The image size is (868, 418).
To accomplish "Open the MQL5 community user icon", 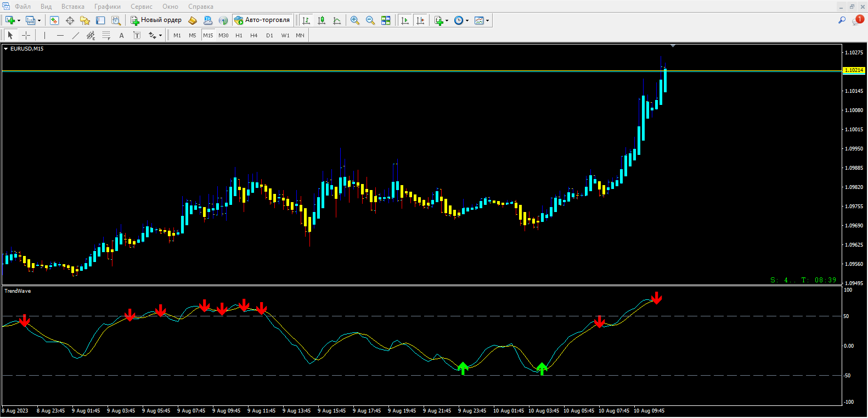I will tap(208, 20).
